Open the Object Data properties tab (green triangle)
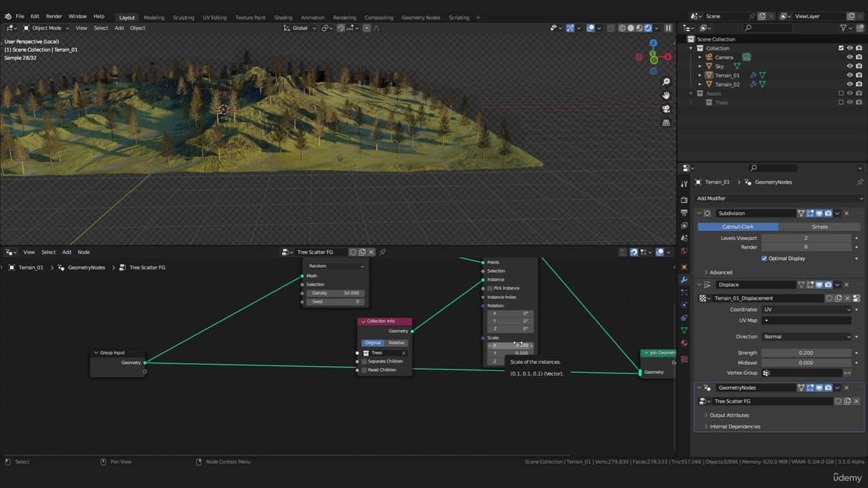 (684, 330)
